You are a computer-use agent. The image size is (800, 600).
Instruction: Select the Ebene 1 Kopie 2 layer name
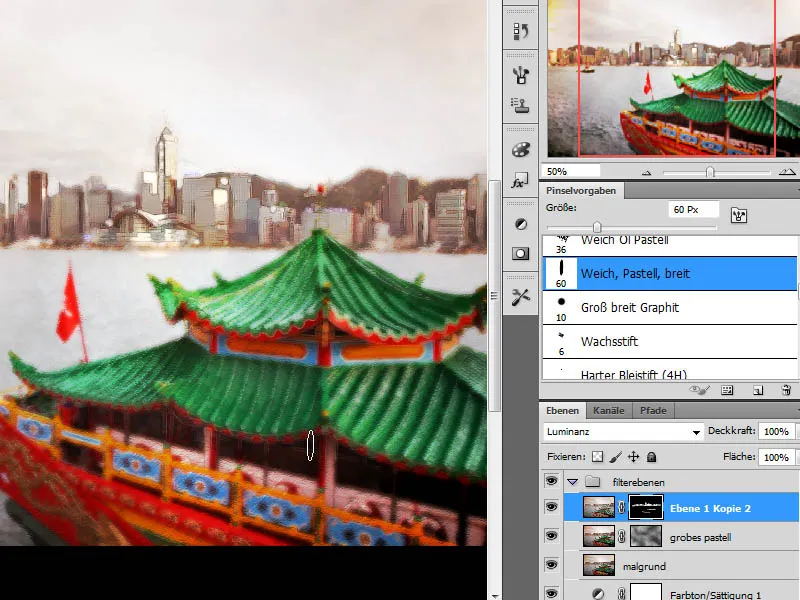click(x=710, y=508)
